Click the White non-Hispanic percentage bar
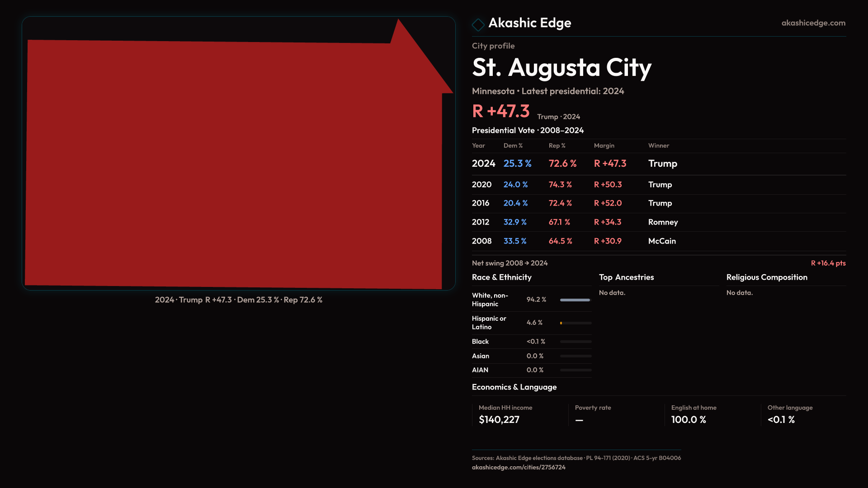 [x=575, y=300]
